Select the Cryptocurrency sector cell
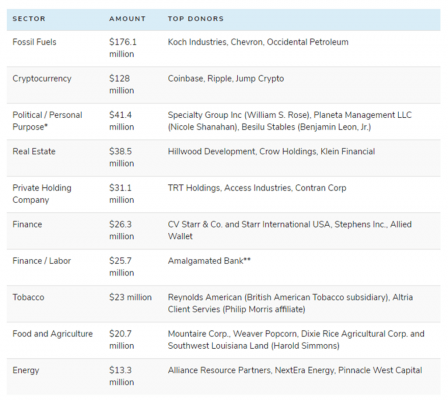The width and height of the screenshot is (448, 400). click(42, 79)
